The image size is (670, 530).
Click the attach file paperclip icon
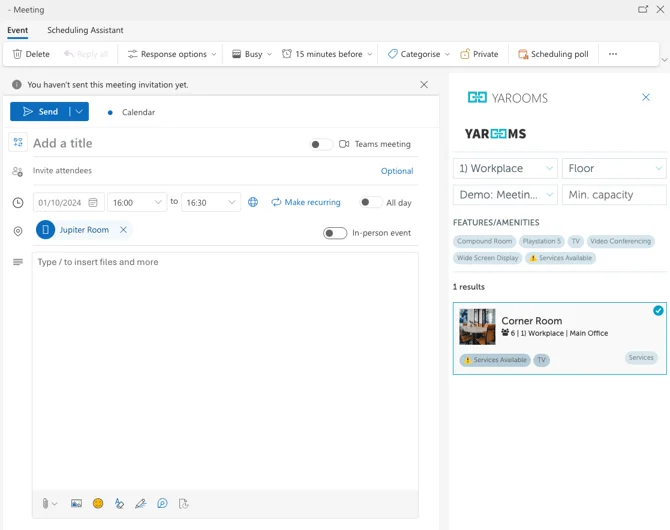coord(45,504)
